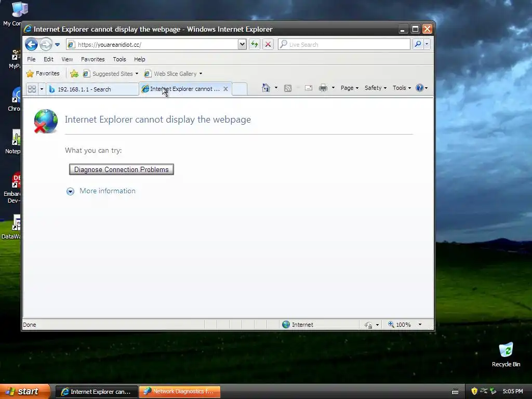Click the Protected Mode lock status icon

tap(368, 325)
